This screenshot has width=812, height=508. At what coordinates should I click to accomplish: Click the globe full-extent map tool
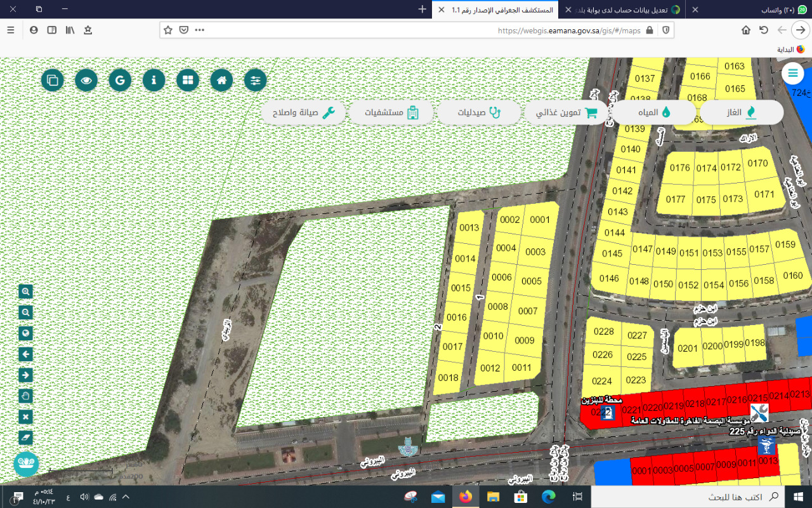coord(25,333)
